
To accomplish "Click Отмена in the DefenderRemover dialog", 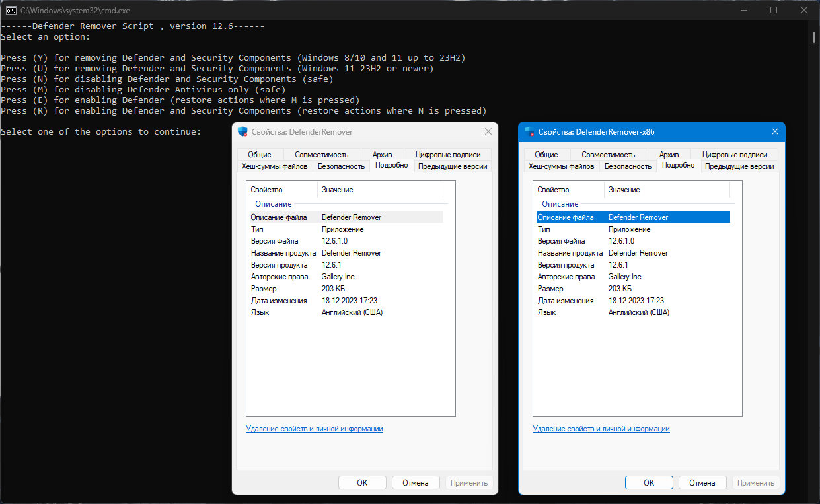I will [x=416, y=483].
